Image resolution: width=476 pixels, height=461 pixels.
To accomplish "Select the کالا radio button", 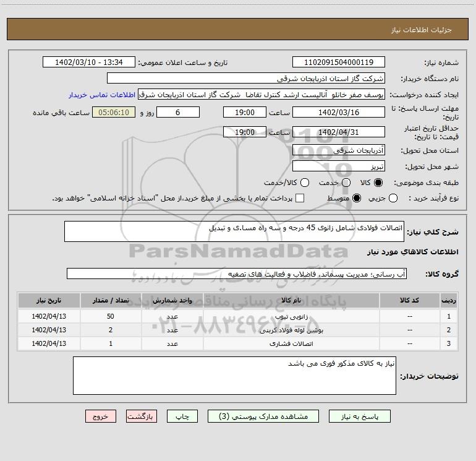I will point(378,183).
